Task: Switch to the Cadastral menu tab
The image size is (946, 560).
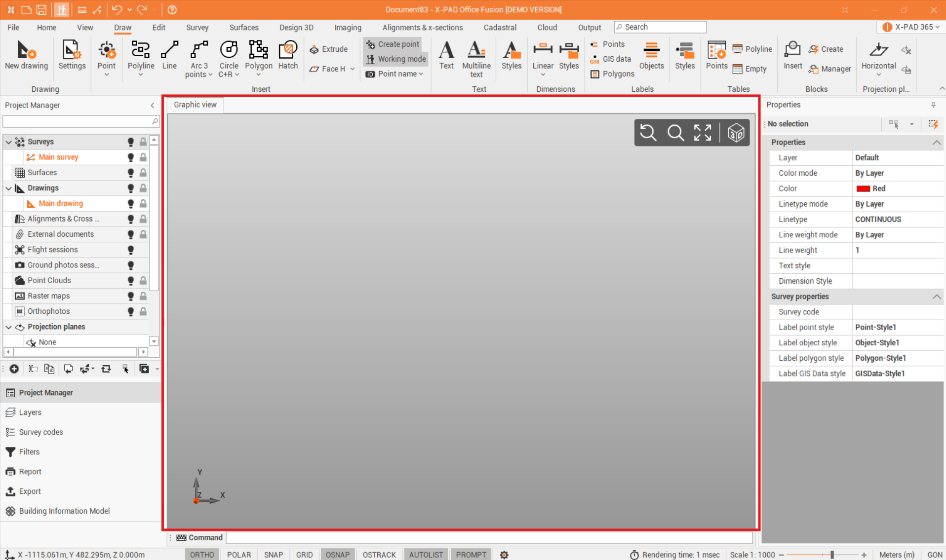Action: 500,28
